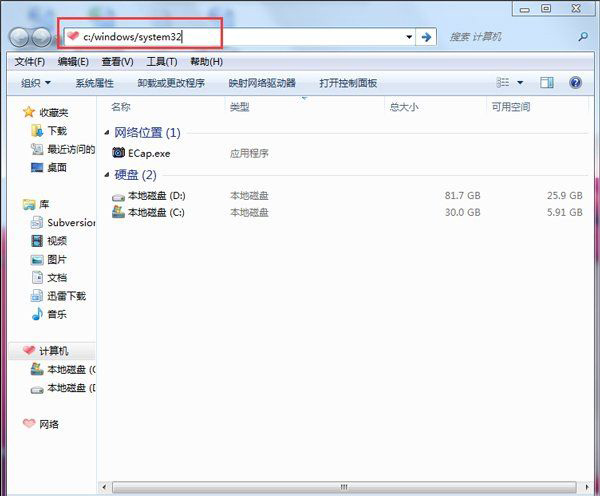Image resolution: width=600 pixels, height=496 pixels.
Task: Click the Go arrow next to address bar
Action: [x=426, y=37]
